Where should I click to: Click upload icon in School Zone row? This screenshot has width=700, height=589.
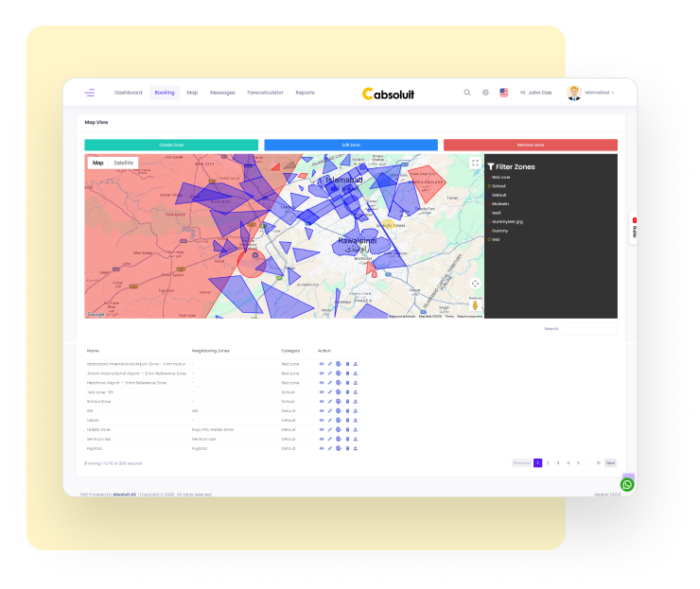tap(356, 402)
